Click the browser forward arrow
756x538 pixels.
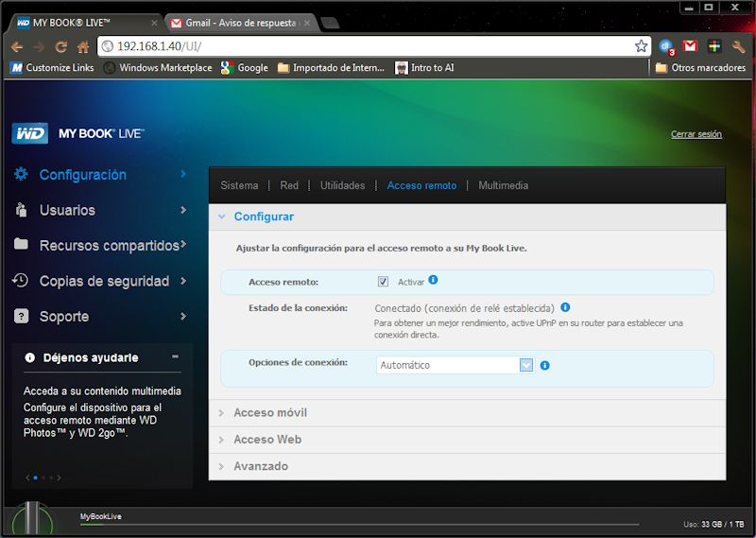[x=39, y=47]
